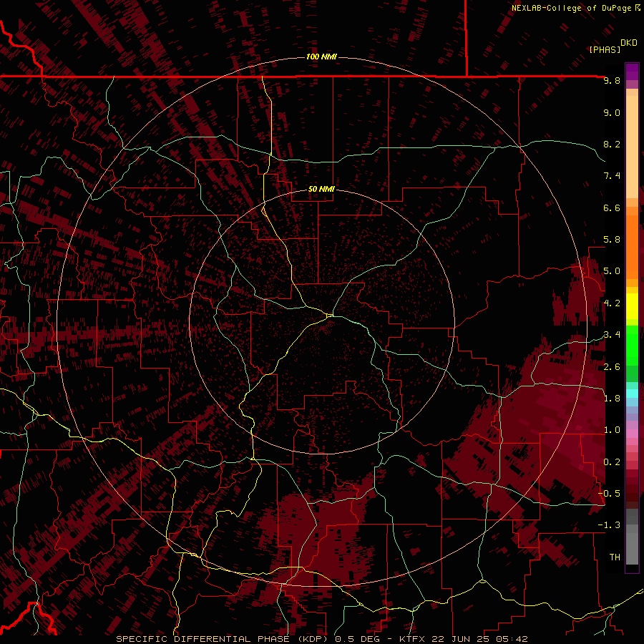
Task: Click the 1.8 legend value
Action: point(612,399)
